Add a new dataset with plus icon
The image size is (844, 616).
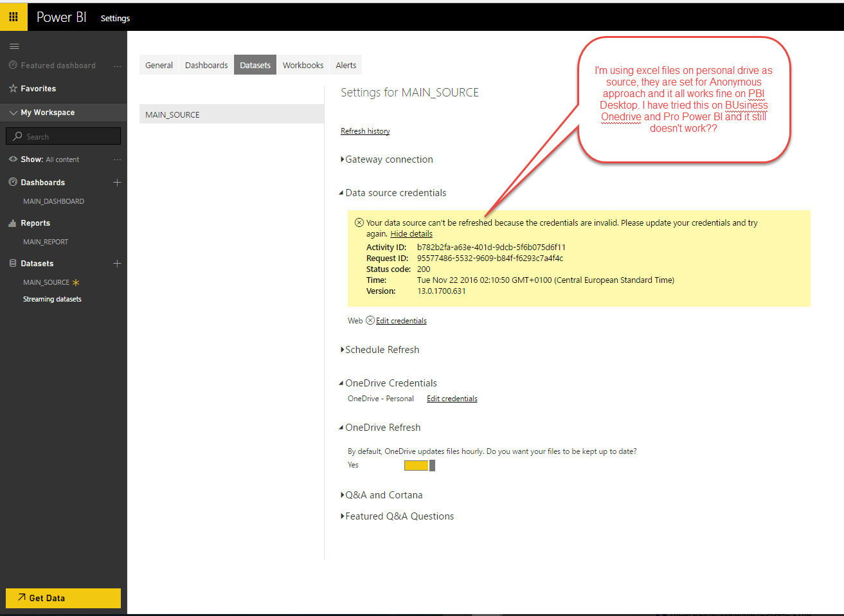click(x=117, y=264)
